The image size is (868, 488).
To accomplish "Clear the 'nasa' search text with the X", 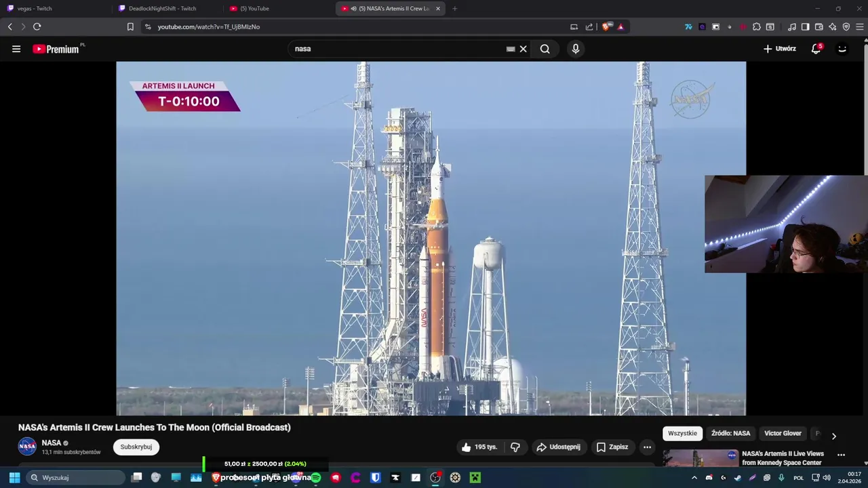I will [x=523, y=49].
